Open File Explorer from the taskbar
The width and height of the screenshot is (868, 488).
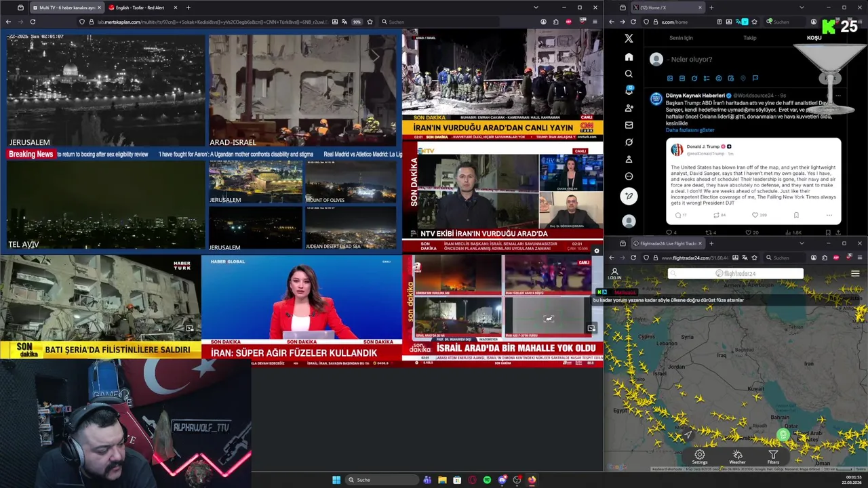coord(442,480)
